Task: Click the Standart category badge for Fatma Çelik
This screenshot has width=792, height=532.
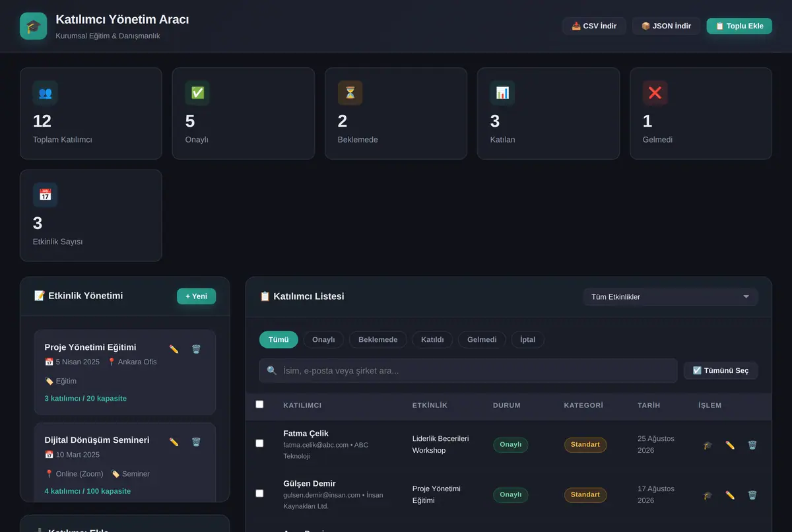Action: pos(585,445)
